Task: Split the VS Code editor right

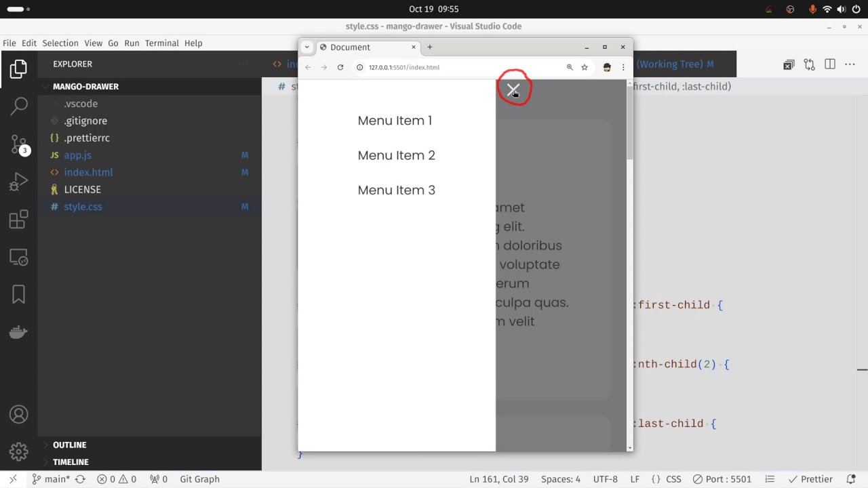Action: 830,64
